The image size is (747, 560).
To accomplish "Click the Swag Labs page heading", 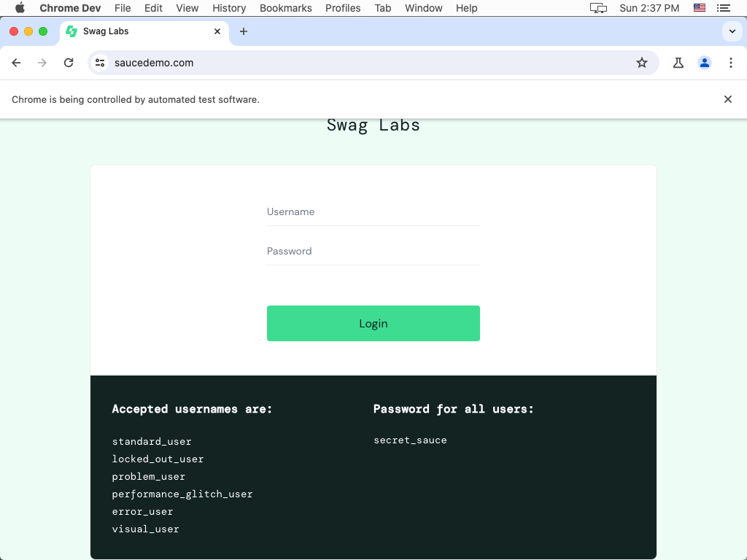I will coord(373,125).
